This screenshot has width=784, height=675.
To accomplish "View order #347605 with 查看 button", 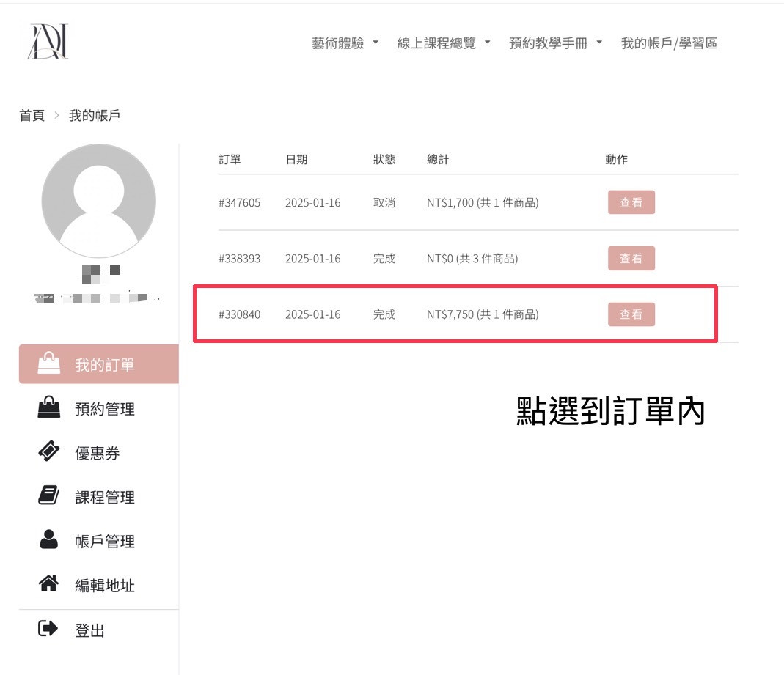I will 631,202.
